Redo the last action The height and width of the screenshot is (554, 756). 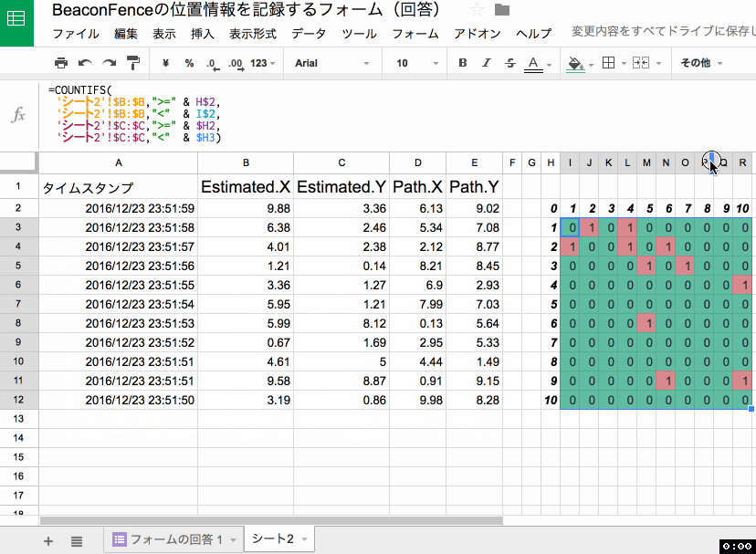pyautogui.click(x=110, y=63)
